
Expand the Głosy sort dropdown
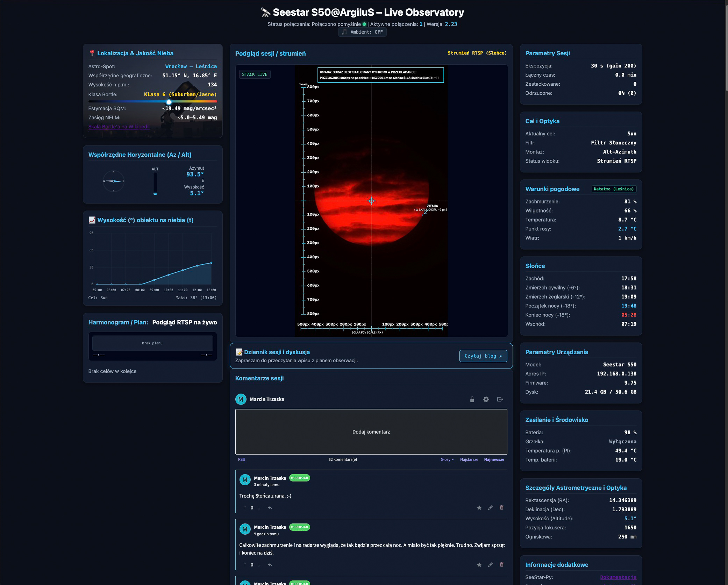click(447, 459)
